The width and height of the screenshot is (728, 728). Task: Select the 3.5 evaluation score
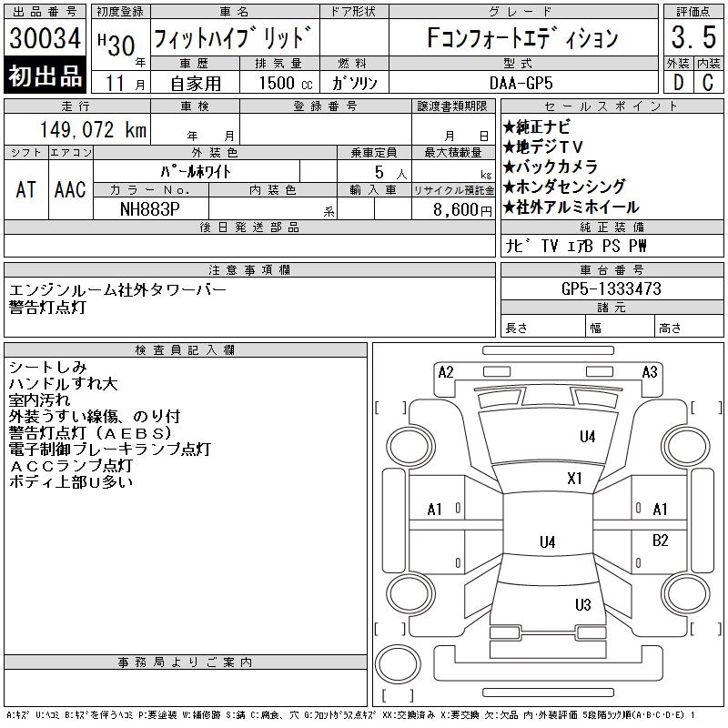coord(693,38)
